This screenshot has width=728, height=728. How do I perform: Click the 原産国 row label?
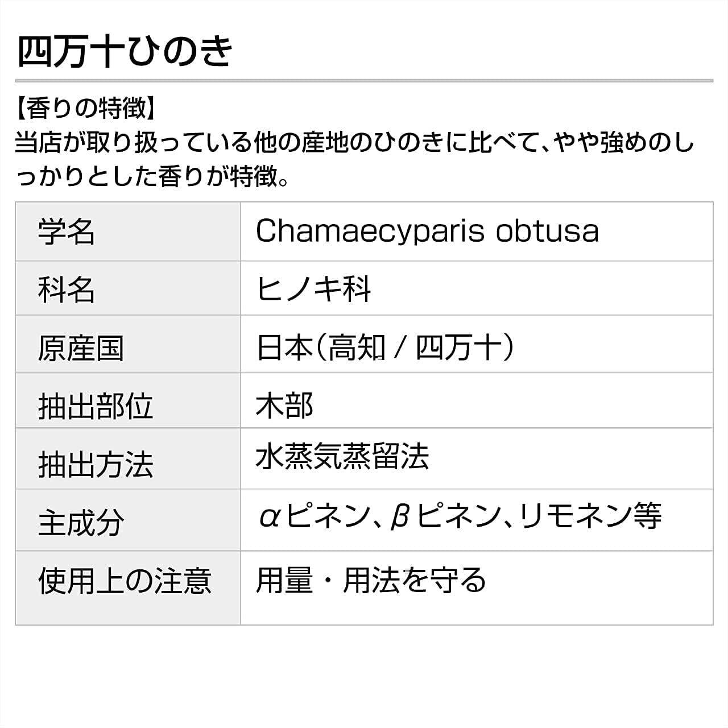click(80, 348)
